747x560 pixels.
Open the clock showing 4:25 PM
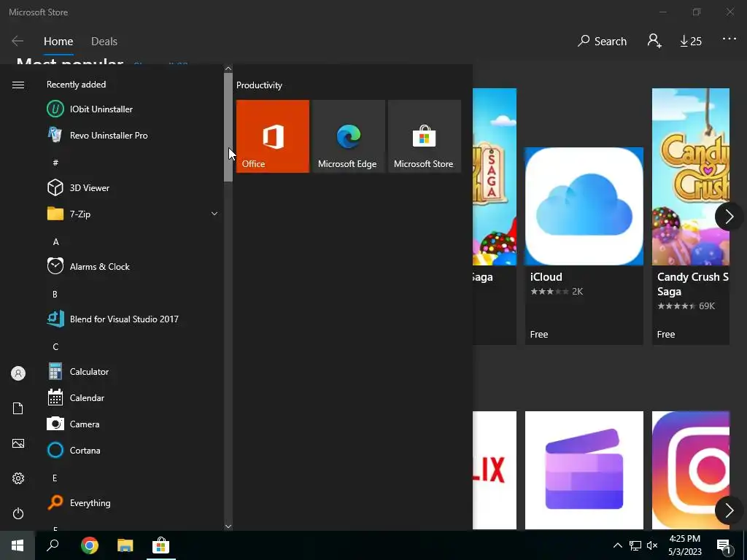click(684, 545)
